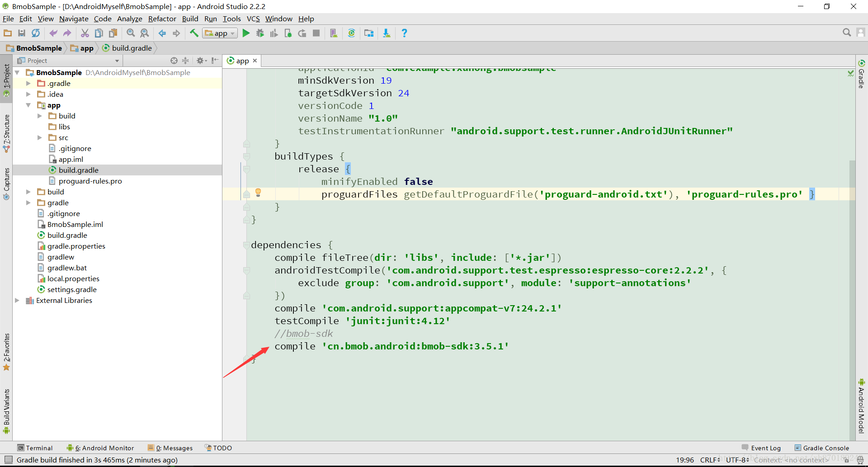This screenshot has width=868, height=467.
Task: Expand the top-level gradle folder
Action: (28, 203)
